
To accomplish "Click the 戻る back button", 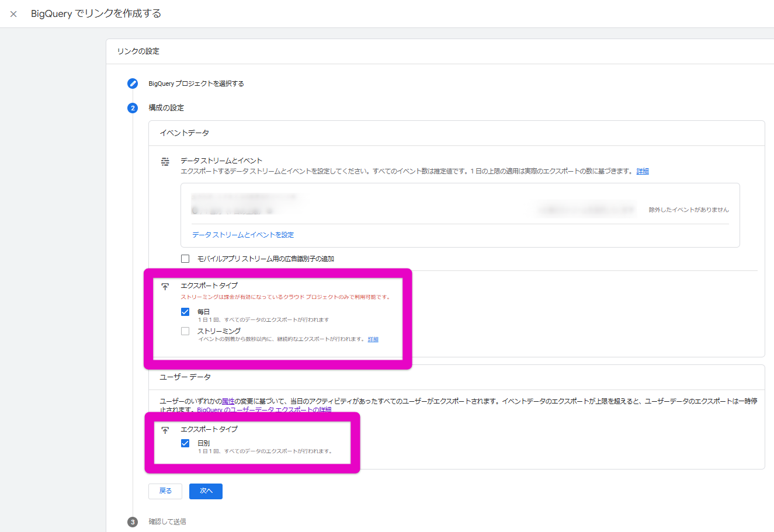I will pos(165,491).
